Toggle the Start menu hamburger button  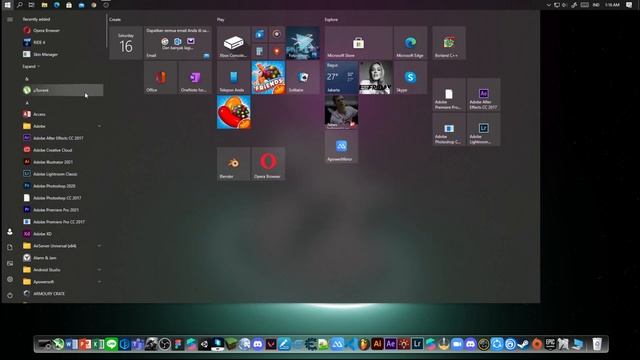pos(10,19)
